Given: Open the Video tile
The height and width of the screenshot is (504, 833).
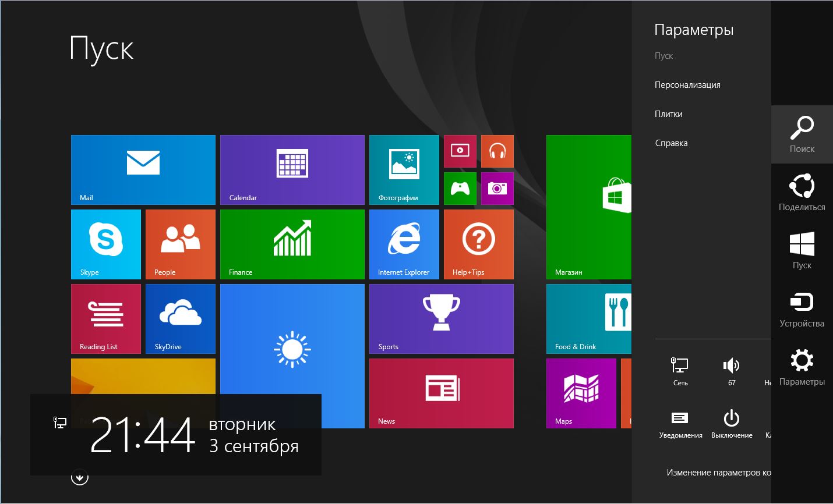Looking at the screenshot, I should (x=460, y=151).
